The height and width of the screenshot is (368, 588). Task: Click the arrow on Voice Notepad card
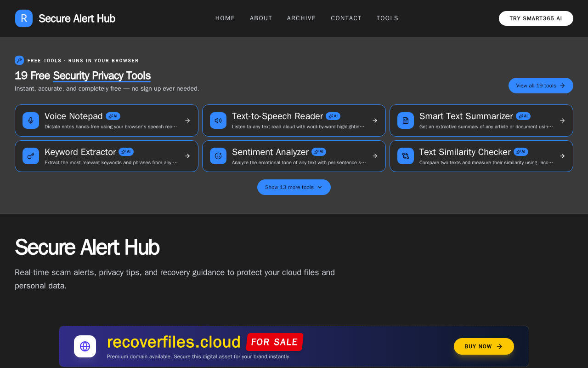click(x=187, y=121)
